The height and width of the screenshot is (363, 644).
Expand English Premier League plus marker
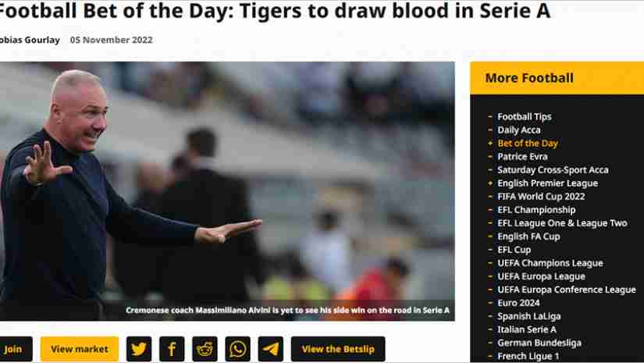click(490, 183)
